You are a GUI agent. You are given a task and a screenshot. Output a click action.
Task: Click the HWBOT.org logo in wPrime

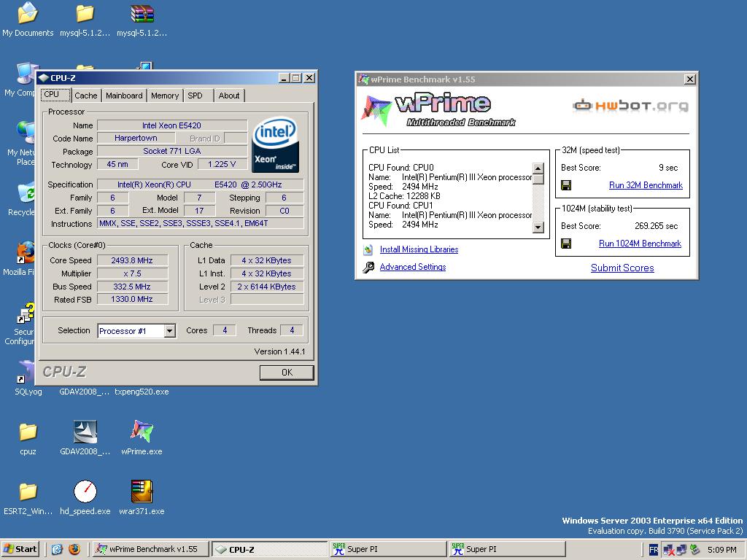point(630,105)
